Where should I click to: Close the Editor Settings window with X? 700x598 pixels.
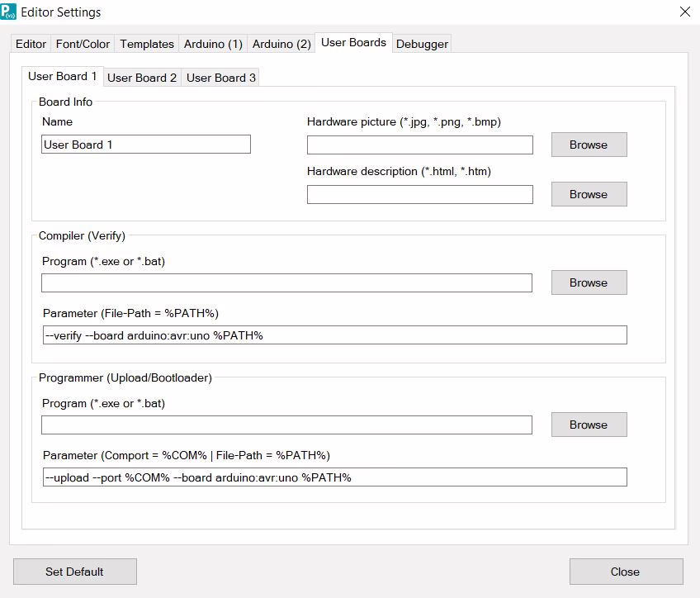684,12
